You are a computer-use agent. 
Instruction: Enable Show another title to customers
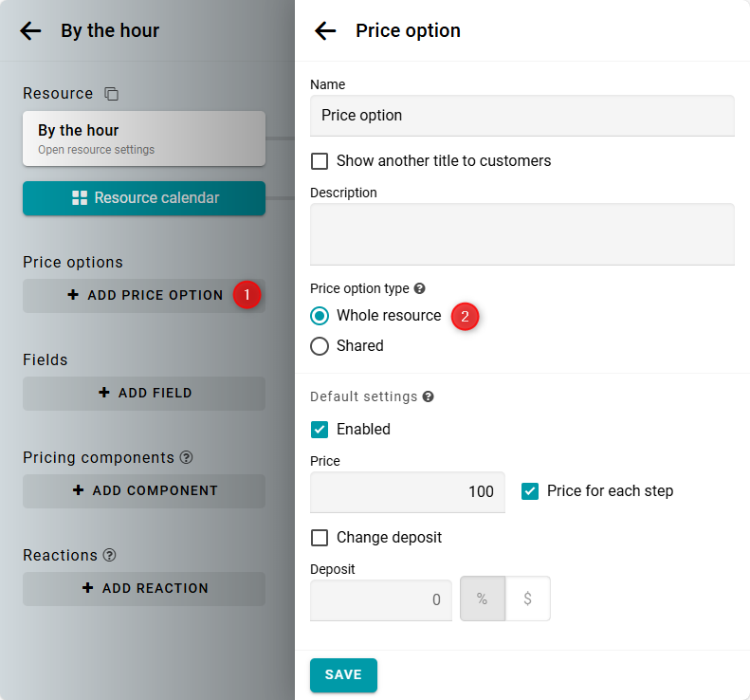320,161
